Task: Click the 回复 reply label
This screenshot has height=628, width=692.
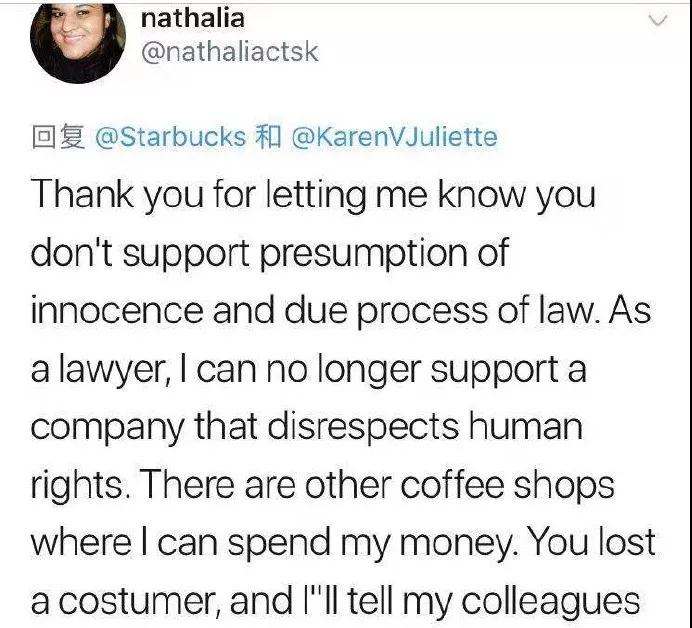Action: click(58, 137)
